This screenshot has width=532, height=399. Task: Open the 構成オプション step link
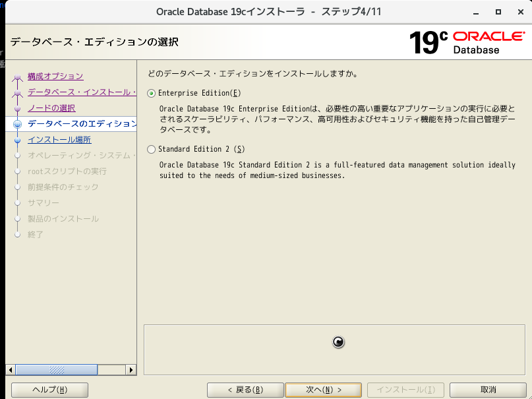[x=55, y=77]
